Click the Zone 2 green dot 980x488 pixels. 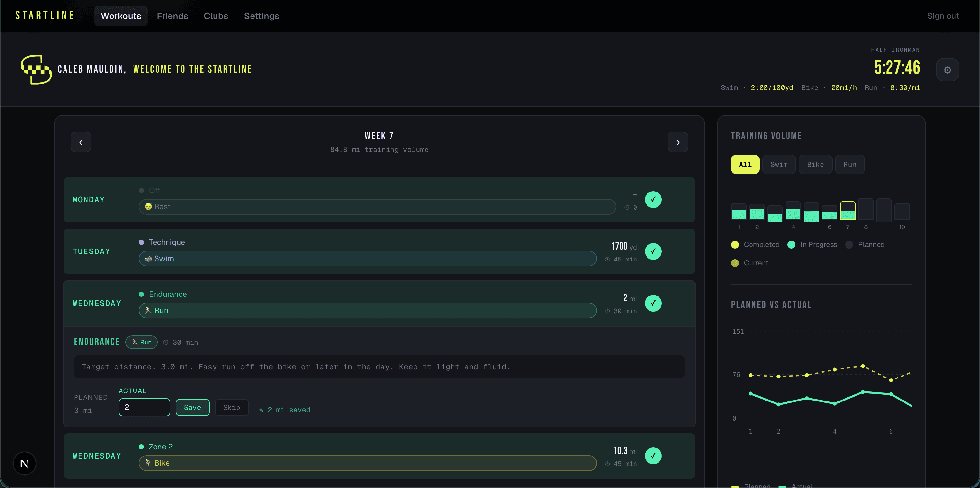point(141,447)
